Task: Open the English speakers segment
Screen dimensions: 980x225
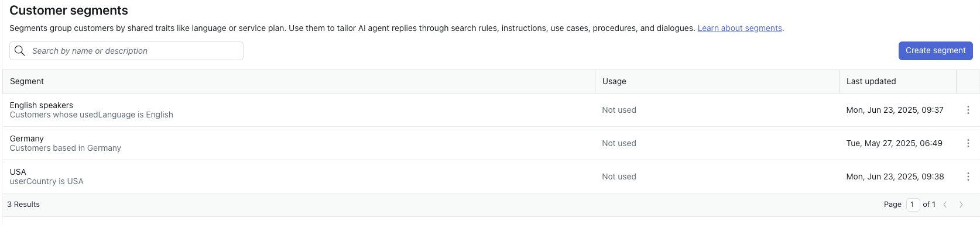Action: point(42,105)
